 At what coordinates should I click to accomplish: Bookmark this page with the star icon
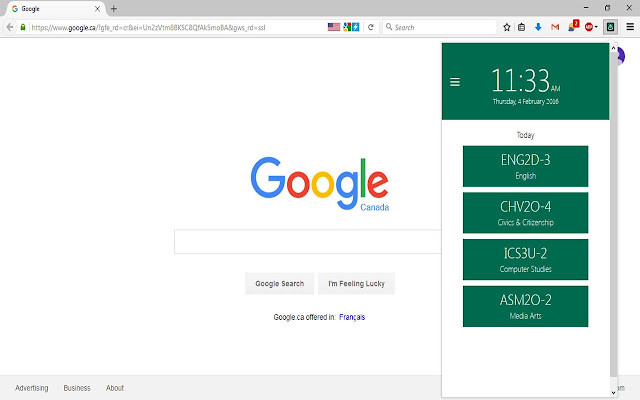click(507, 27)
